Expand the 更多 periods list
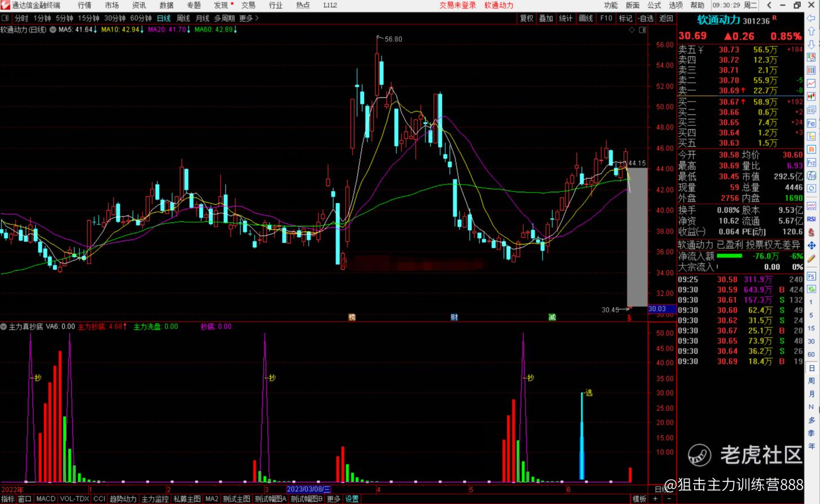 [x=248, y=18]
